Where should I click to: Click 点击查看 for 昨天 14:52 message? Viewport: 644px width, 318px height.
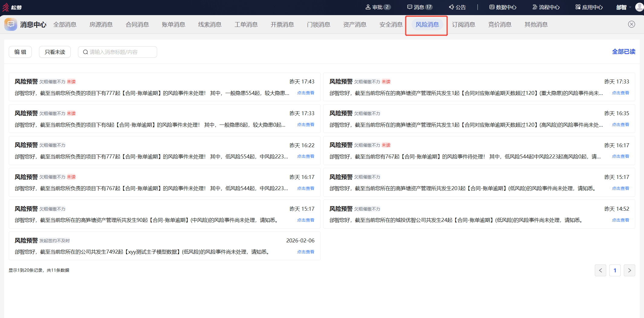[620, 220]
